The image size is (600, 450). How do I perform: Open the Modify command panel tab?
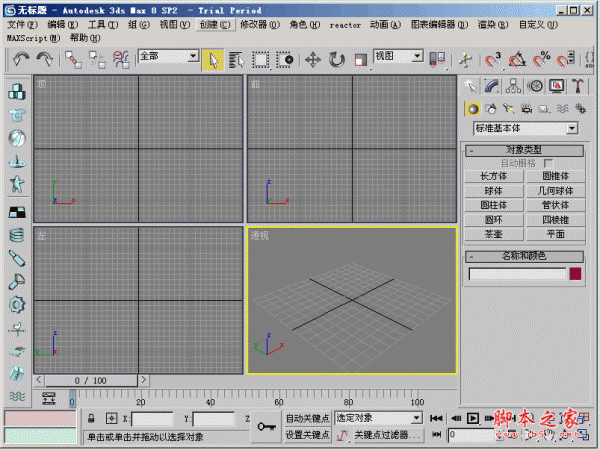coord(492,86)
